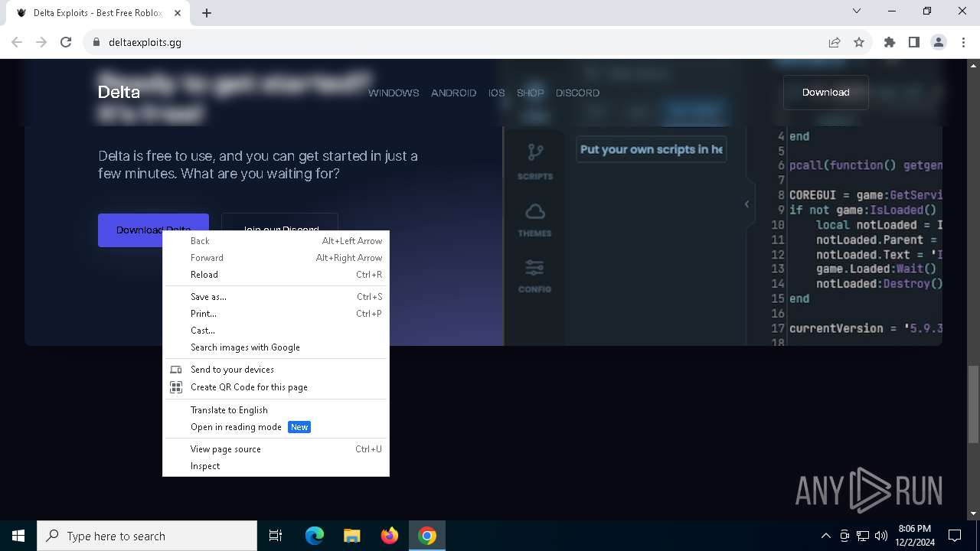Open the Extensions puzzle icon
Screen dimensions: 980x551
coord(890,43)
